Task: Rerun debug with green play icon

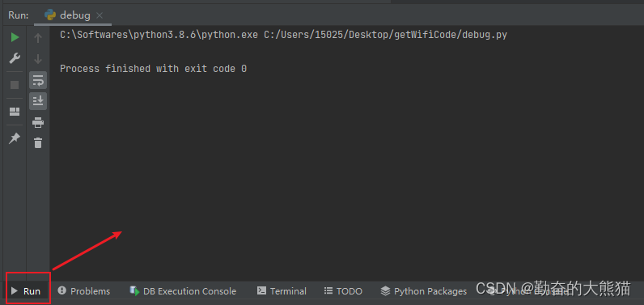Action: [15, 38]
